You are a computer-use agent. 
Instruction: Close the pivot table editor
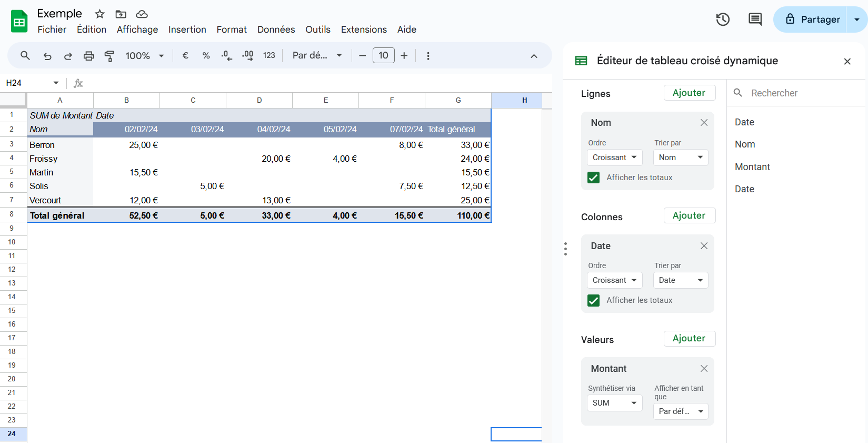click(x=847, y=61)
